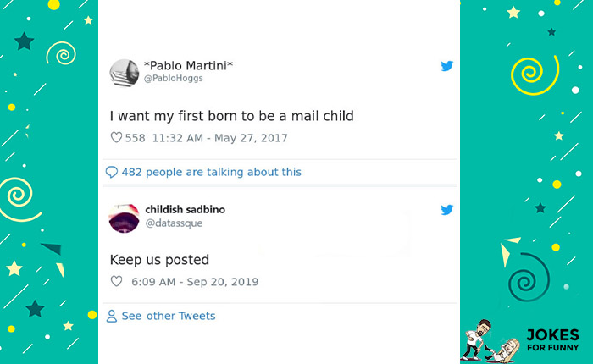Open the childish sadbino display name
Screen dimensions: 593x364
[x=186, y=209]
